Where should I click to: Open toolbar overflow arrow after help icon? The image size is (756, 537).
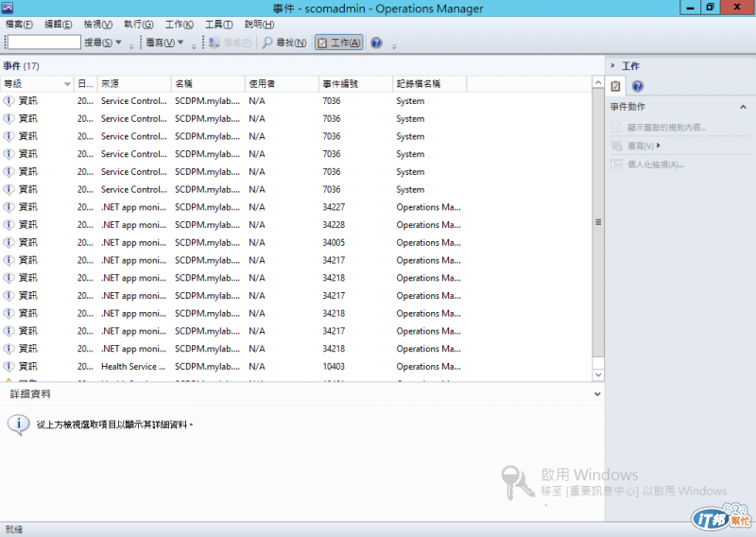(x=394, y=46)
